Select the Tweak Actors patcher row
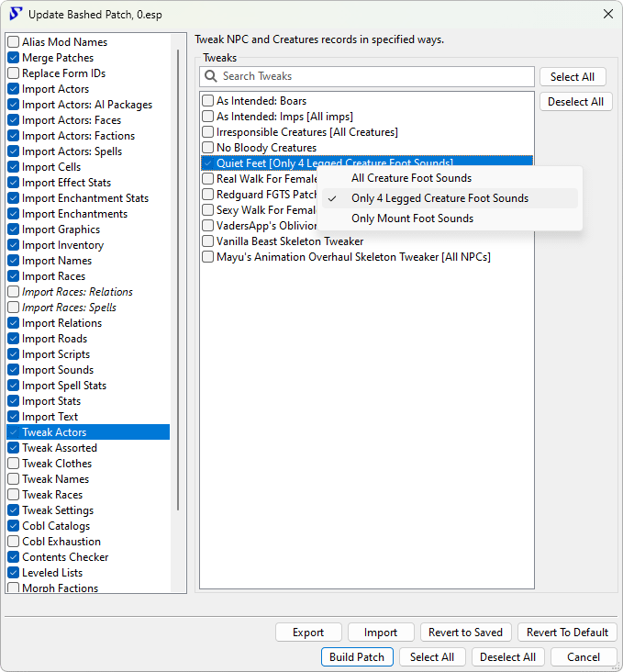This screenshot has width=623, height=672. coord(88,432)
